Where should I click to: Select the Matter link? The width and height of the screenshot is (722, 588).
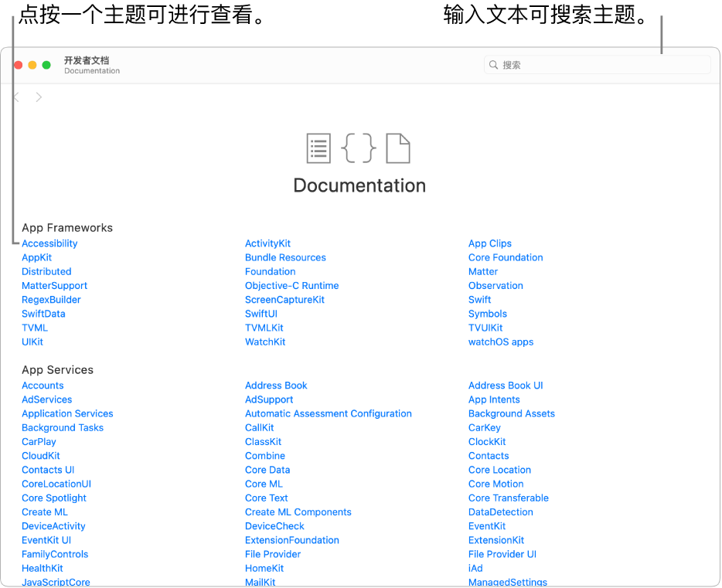coord(483,271)
